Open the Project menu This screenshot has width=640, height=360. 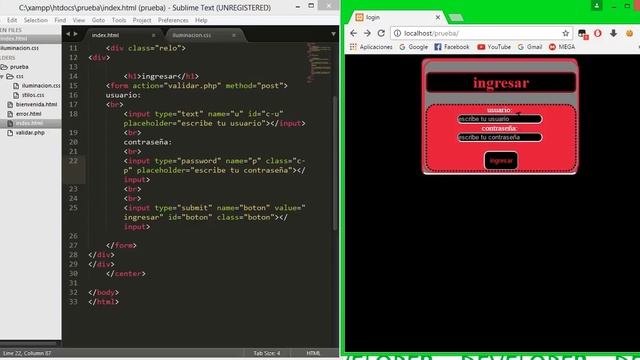point(142,20)
